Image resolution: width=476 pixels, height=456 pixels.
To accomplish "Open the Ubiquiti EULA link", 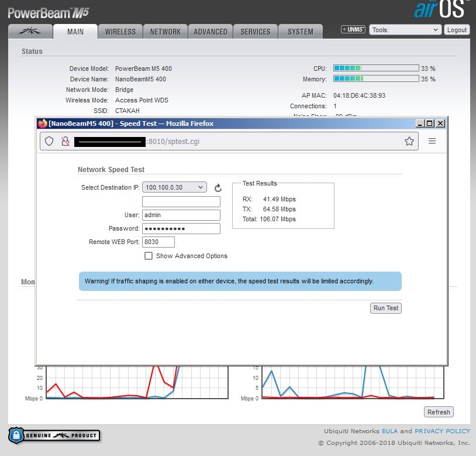I will (x=389, y=431).
